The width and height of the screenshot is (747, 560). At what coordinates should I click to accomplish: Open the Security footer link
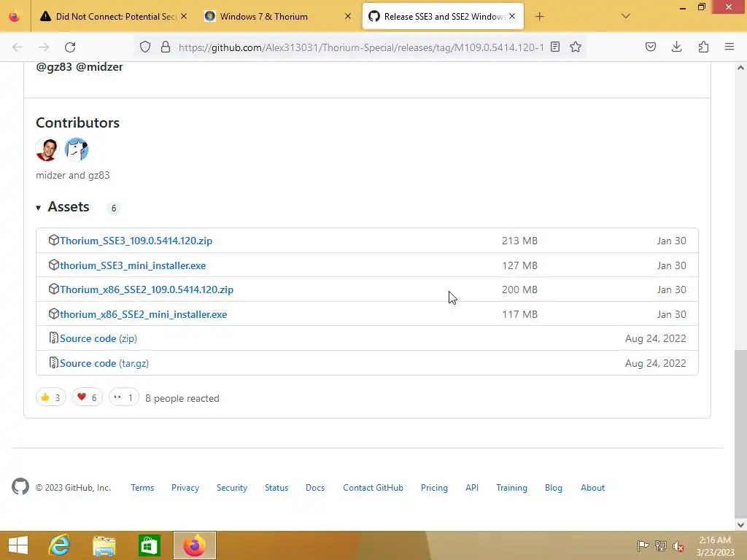pos(232,488)
